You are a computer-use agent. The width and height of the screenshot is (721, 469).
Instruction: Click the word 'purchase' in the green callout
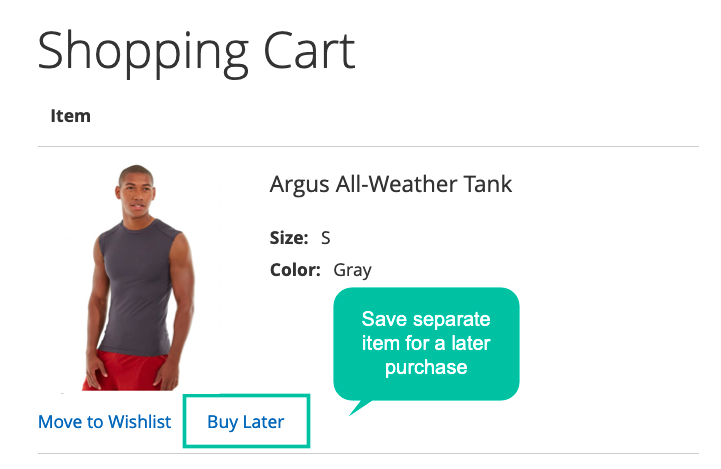tap(426, 368)
